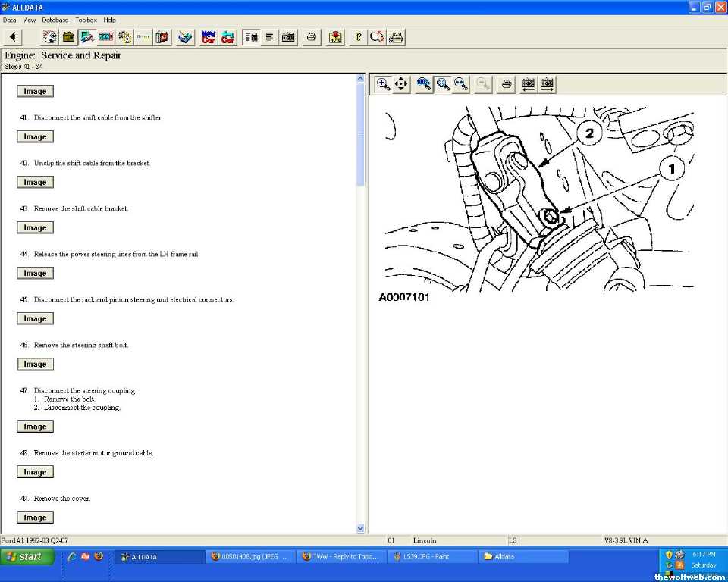Click Image button under step 46
This screenshot has width=728, height=582.
point(35,365)
